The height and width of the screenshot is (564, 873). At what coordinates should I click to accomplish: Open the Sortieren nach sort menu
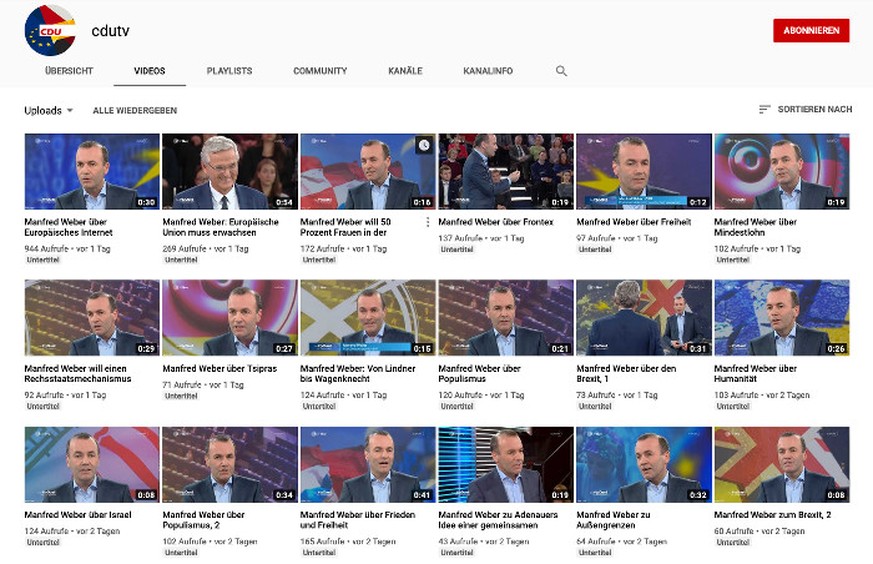(814, 109)
